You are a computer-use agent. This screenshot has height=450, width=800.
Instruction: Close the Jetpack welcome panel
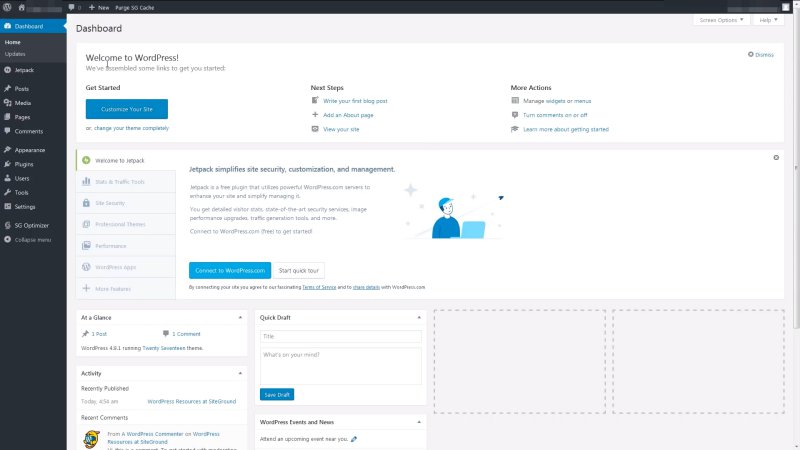(x=776, y=158)
